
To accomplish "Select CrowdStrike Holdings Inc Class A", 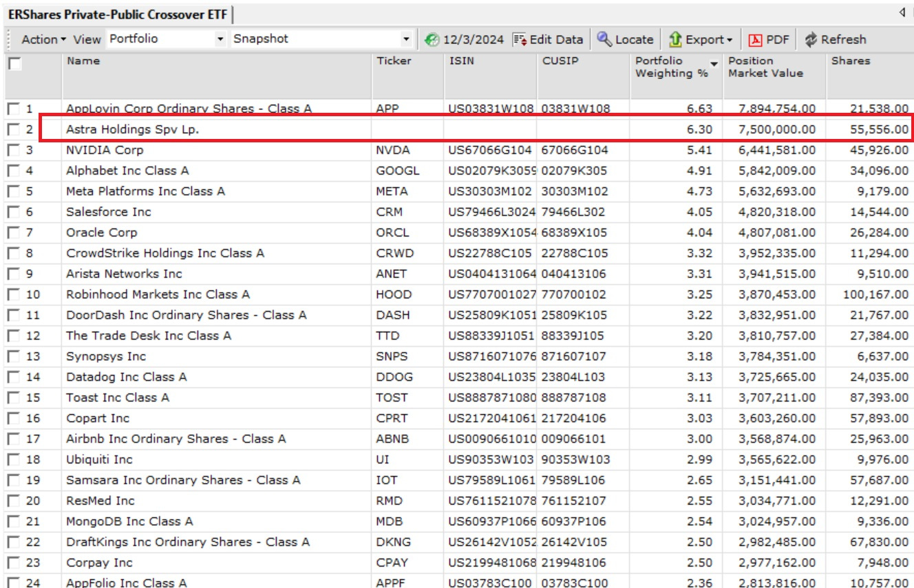I will 165,253.
